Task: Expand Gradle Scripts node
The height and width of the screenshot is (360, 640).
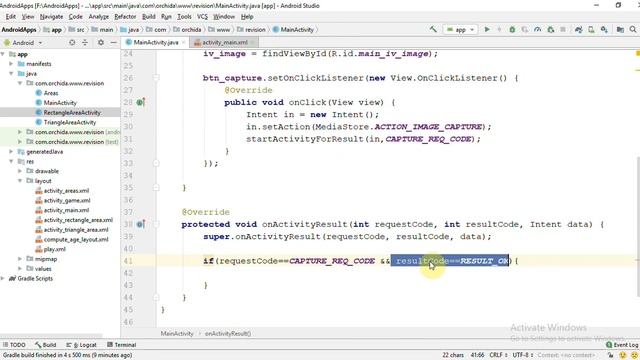Action: 3,278
